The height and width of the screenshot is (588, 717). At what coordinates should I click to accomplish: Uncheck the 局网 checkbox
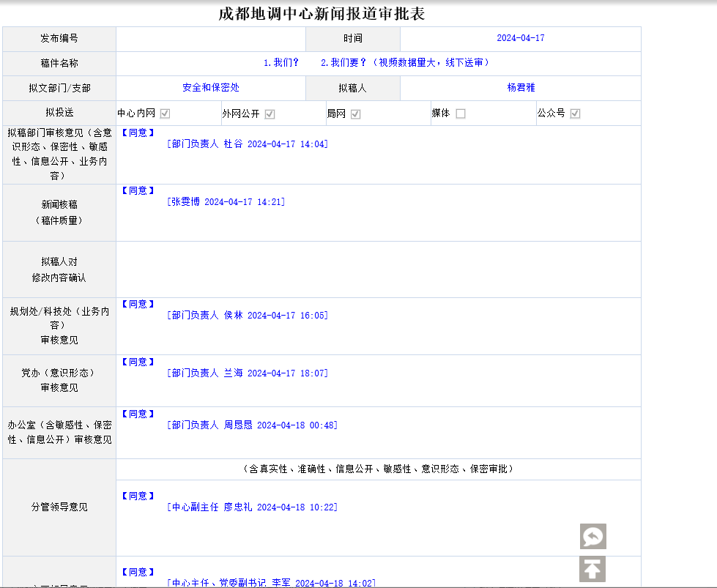pos(355,113)
